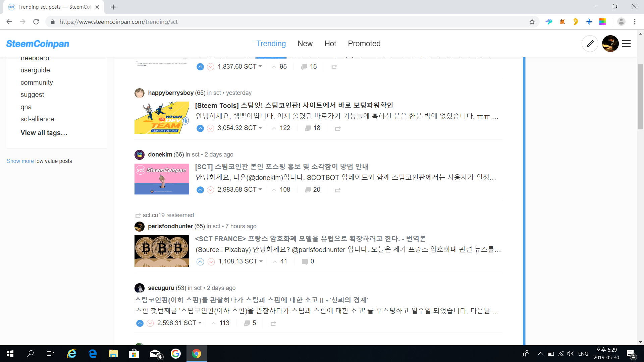The height and width of the screenshot is (362, 644).
Task: Open the Mail app in the taskbar
Action: (155, 354)
